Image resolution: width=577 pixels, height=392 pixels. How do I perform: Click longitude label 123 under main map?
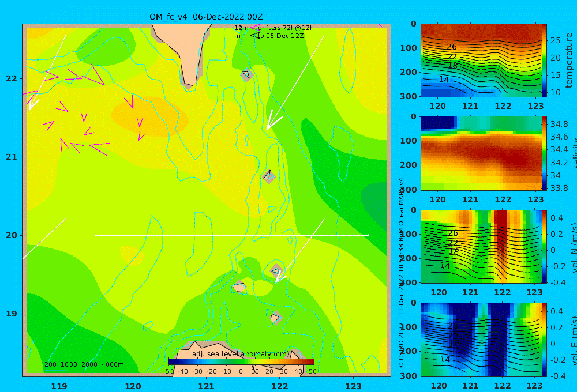(354, 386)
